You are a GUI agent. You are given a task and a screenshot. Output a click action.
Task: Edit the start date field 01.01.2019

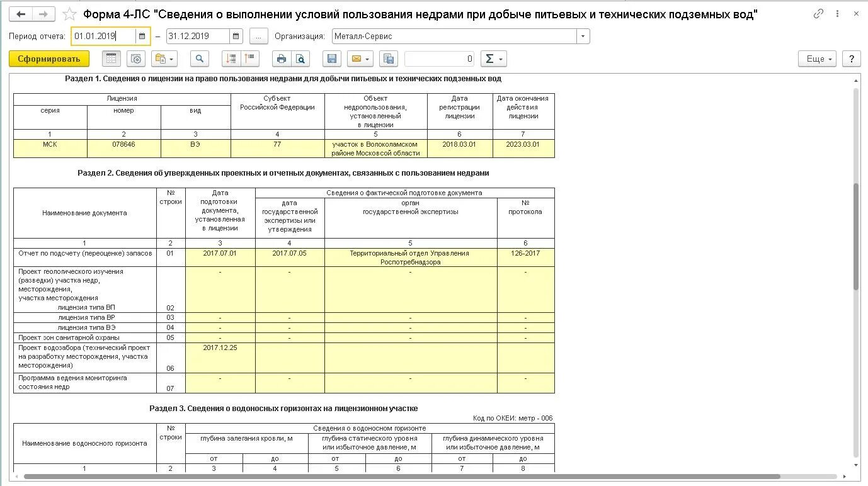click(x=103, y=37)
